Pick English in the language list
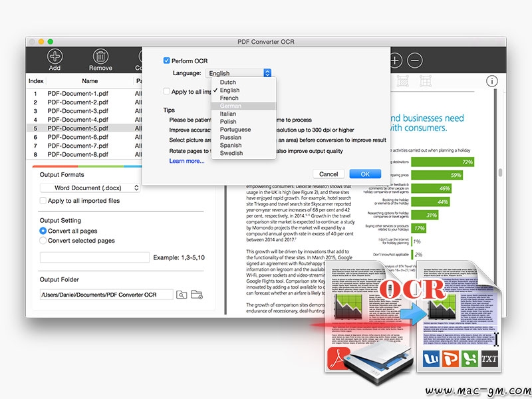Screen dimensions: 532x399 tap(243, 90)
